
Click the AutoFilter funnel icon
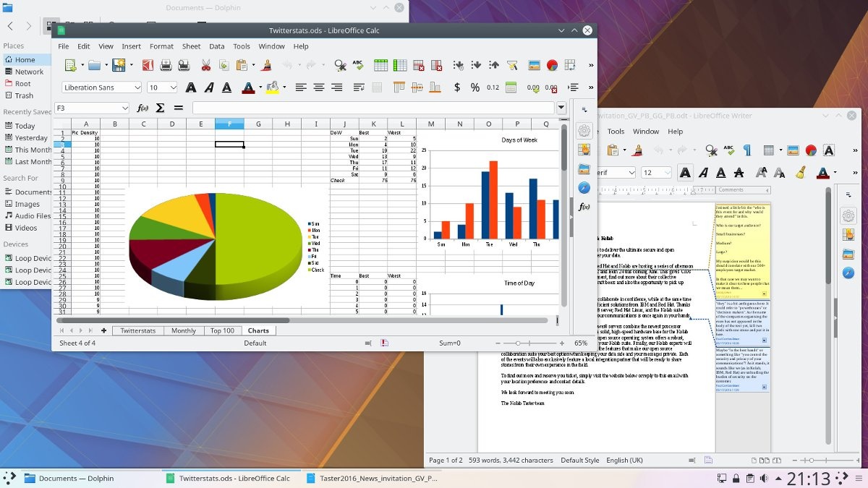pyautogui.click(x=512, y=65)
